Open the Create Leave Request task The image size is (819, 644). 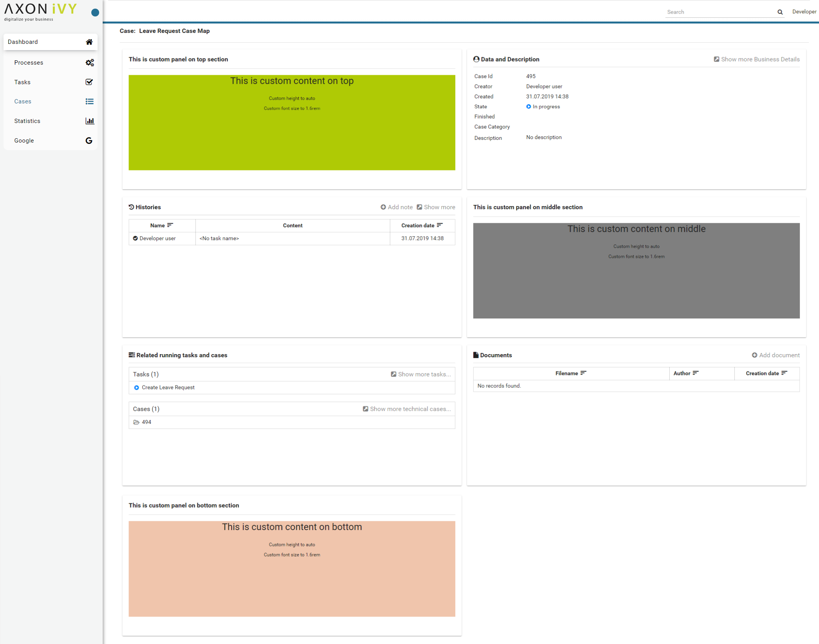[168, 387]
